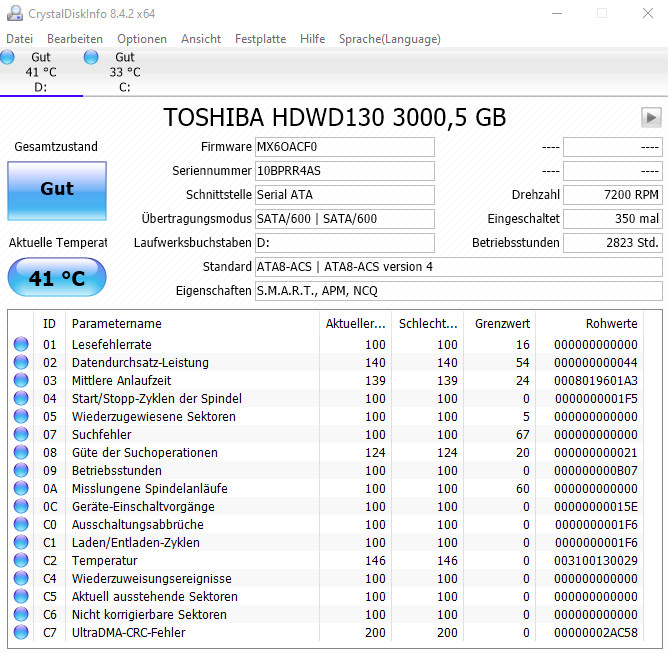Click status orb for row ID C2

pos(21,560)
